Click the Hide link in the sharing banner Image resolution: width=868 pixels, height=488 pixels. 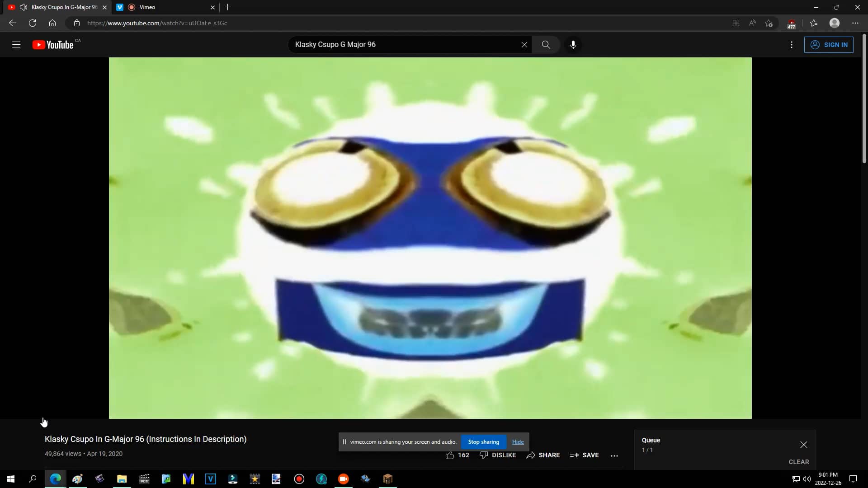[x=518, y=441]
